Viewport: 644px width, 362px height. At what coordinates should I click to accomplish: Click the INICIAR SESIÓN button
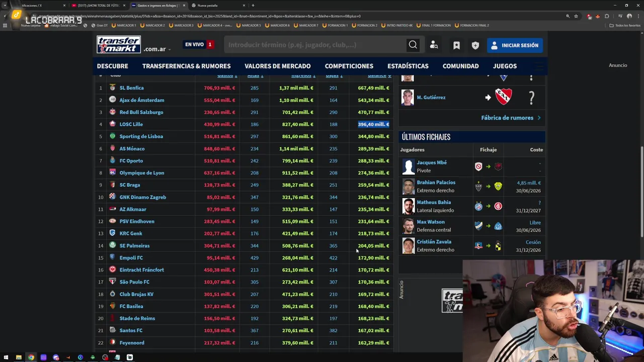515,45
